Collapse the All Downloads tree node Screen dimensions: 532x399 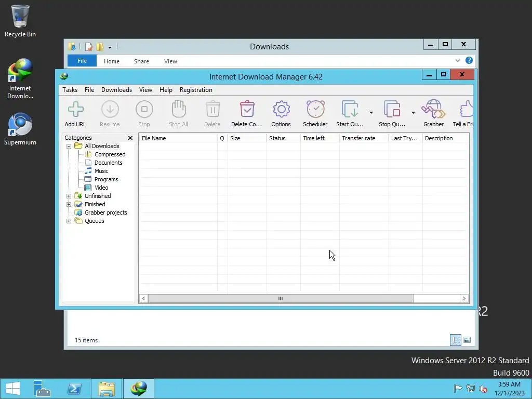click(69, 146)
